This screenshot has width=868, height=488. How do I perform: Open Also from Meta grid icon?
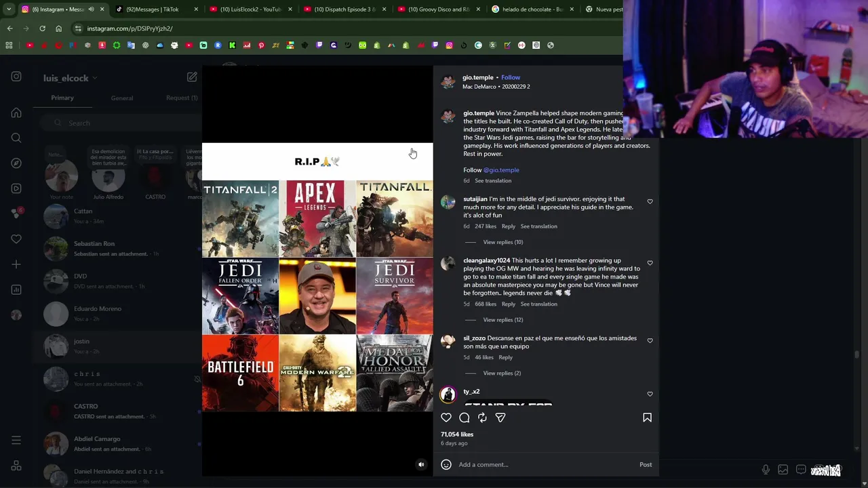(16, 466)
